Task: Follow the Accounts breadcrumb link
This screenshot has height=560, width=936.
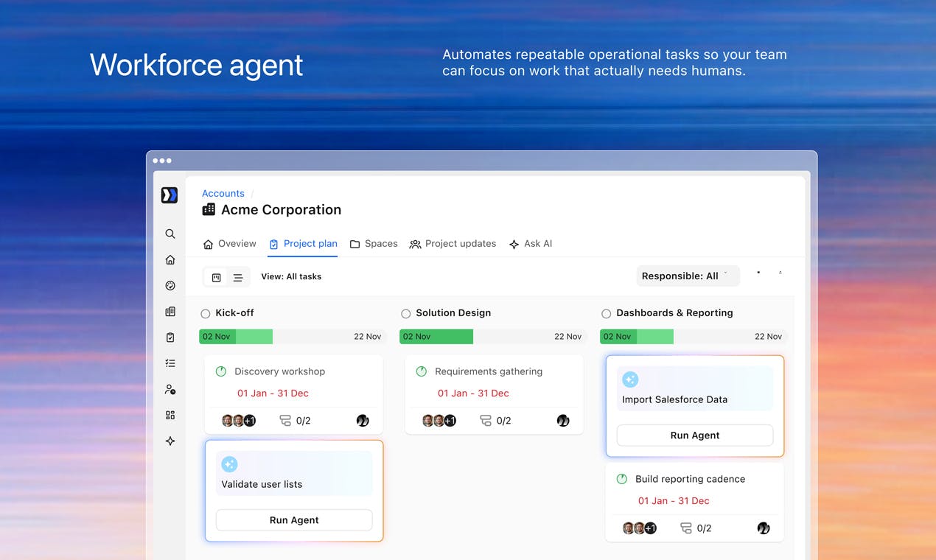Action: point(223,193)
